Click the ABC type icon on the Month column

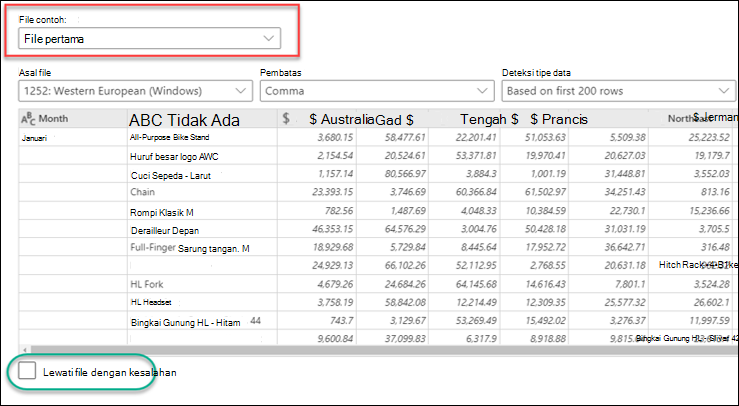pos(28,119)
